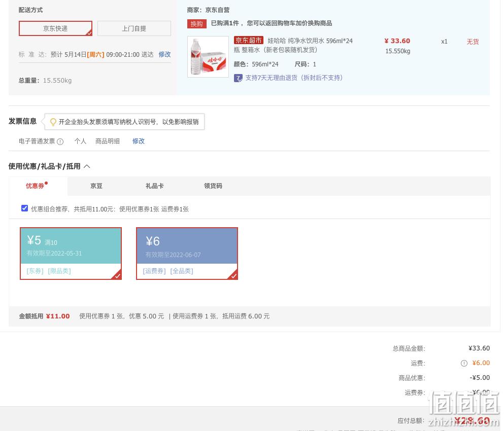
Task: Switch to the 京豆 tab
Action: 96,186
